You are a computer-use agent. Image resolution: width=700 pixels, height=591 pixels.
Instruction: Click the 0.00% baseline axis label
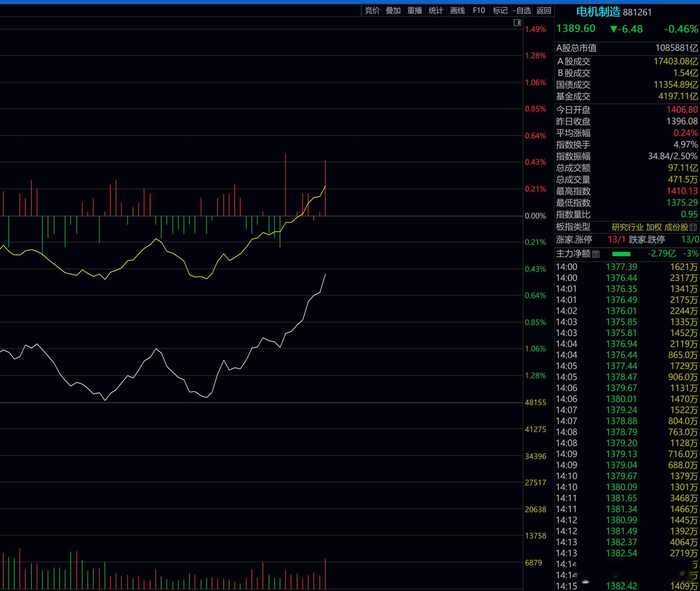(536, 216)
